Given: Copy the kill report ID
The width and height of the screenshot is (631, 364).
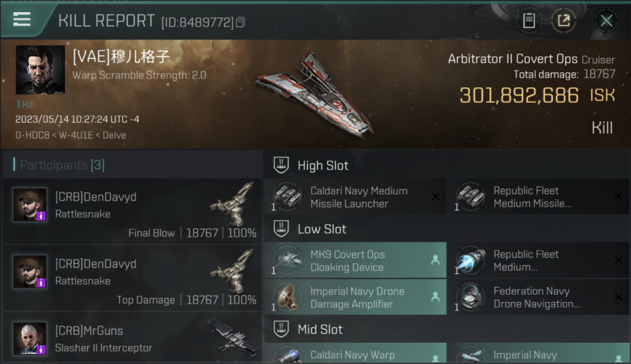Looking at the screenshot, I should coord(241,22).
